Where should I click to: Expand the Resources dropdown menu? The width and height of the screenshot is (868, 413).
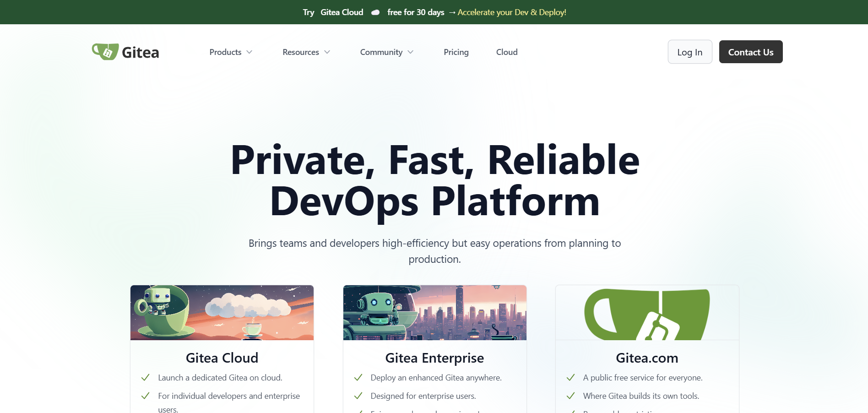point(306,52)
